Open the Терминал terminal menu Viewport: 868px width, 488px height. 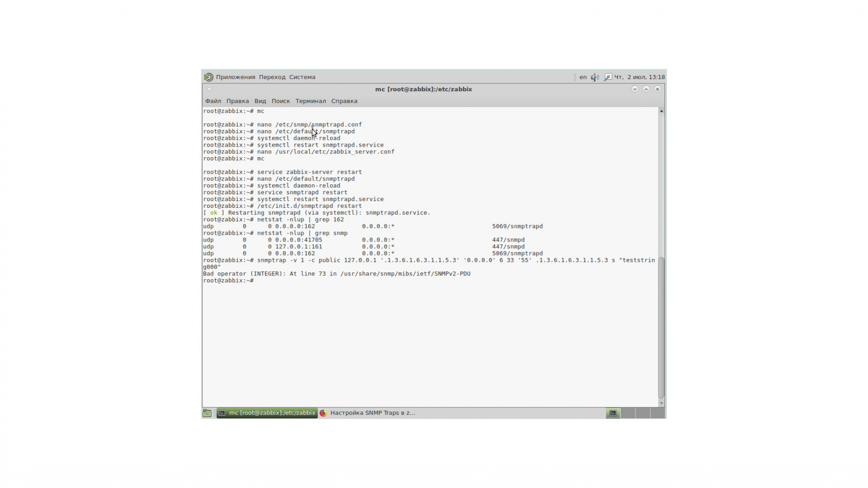click(x=311, y=101)
